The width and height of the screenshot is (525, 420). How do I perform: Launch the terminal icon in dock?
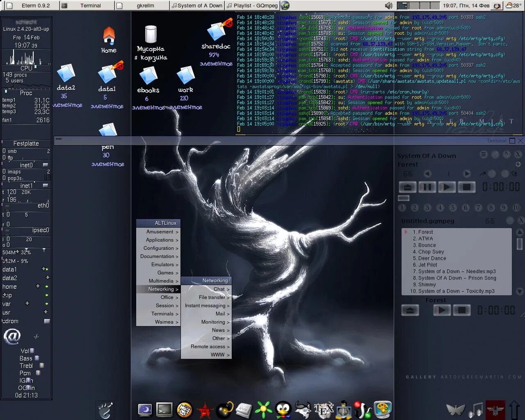coord(164,409)
